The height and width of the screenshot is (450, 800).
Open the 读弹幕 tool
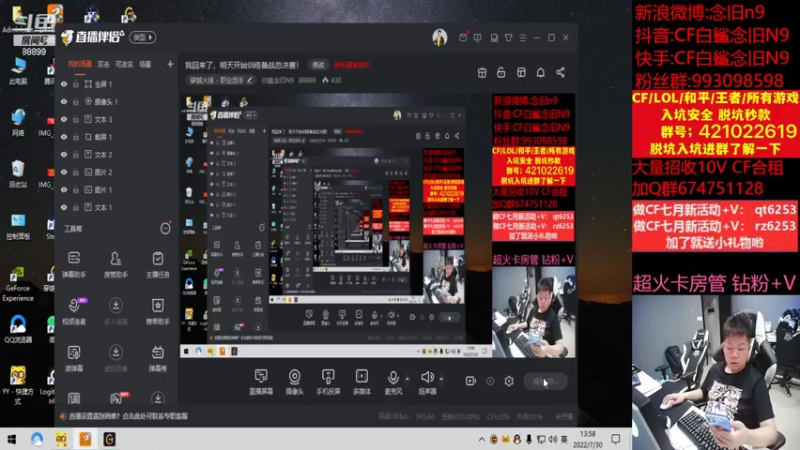pos(74,358)
